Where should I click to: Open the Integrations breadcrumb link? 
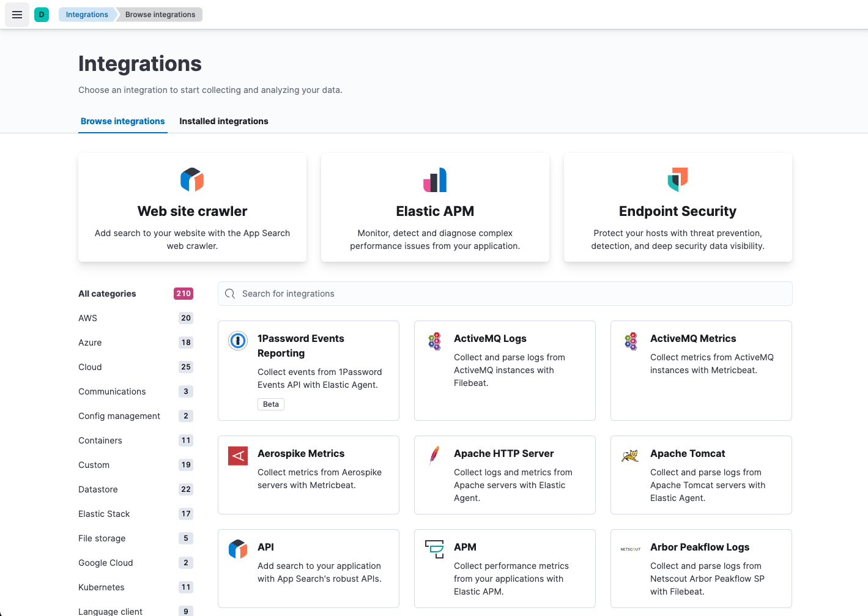(86, 14)
